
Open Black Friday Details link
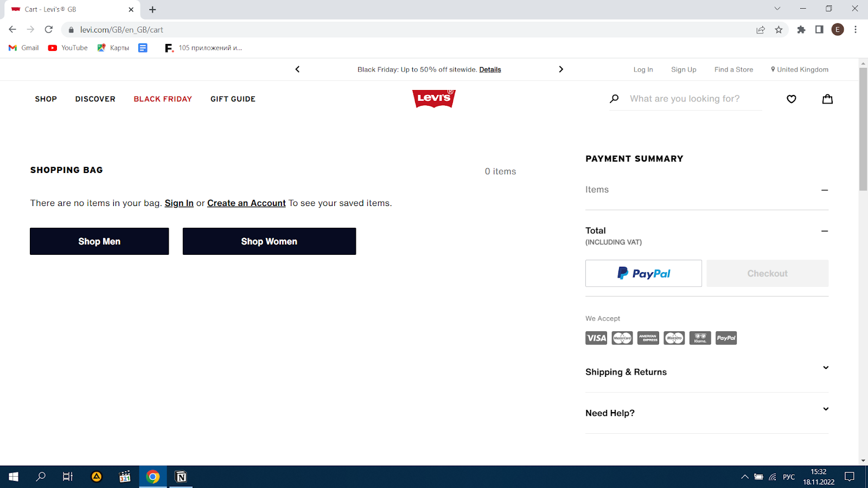point(490,69)
